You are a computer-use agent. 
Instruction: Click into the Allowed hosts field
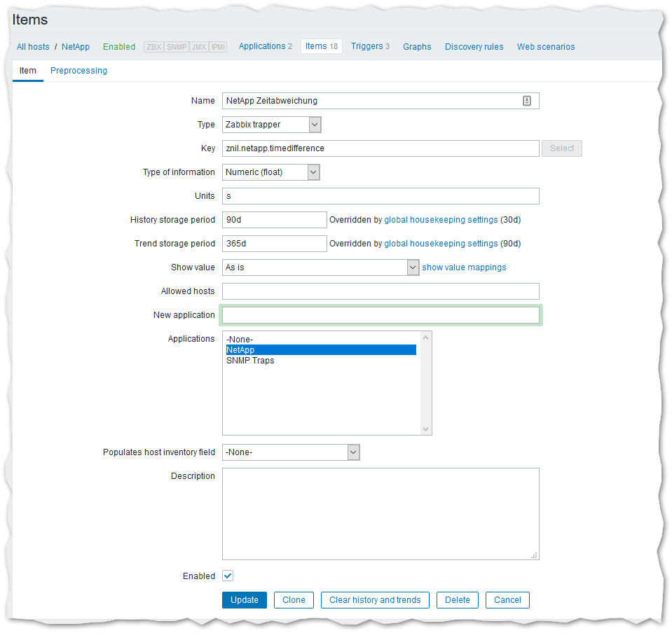pos(380,291)
